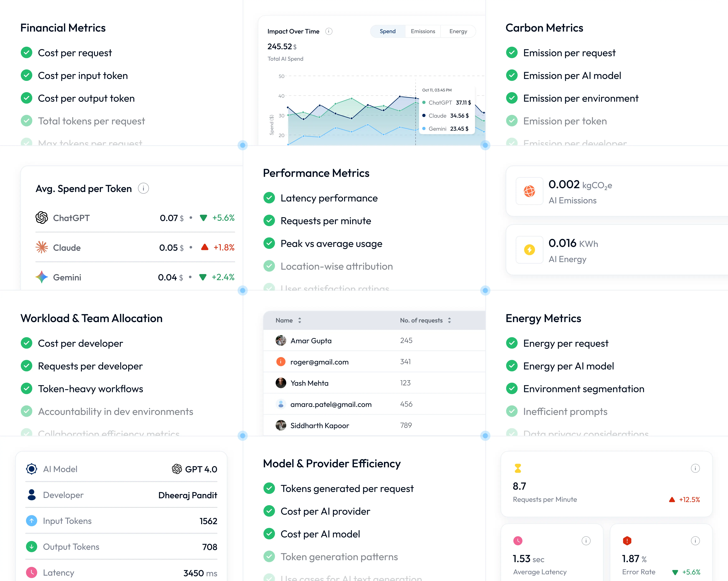The height and width of the screenshot is (581, 728).
Task: Click the AI Emissions globe icon
Action: coord(529,191)
